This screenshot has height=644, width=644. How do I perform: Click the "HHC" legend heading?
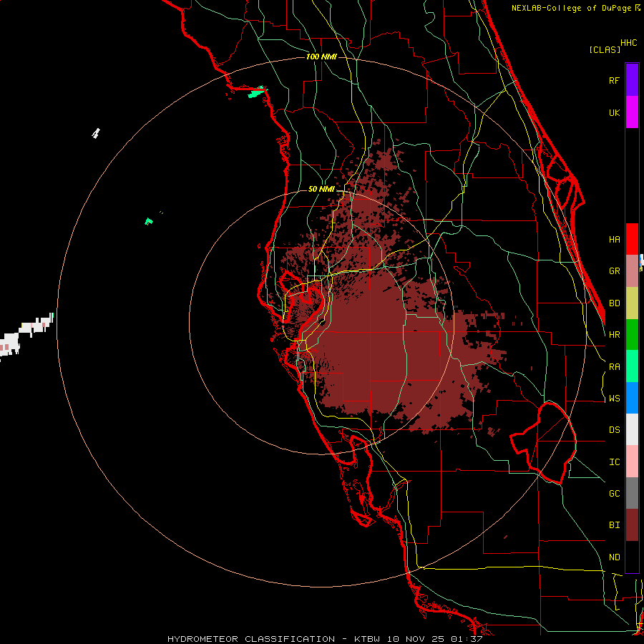pyautogui.click(x=629, y=43)
